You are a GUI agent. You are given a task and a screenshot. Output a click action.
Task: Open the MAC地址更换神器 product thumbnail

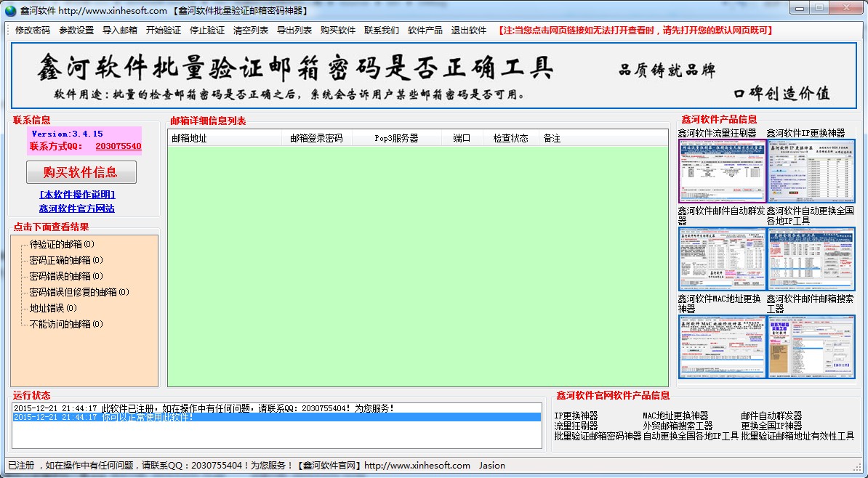coord(721,347)
